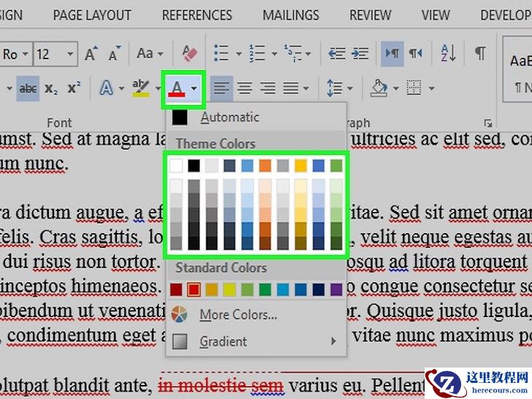Click the Align Right icon
This screenshot has height=399, width=532.
[267, 88]
